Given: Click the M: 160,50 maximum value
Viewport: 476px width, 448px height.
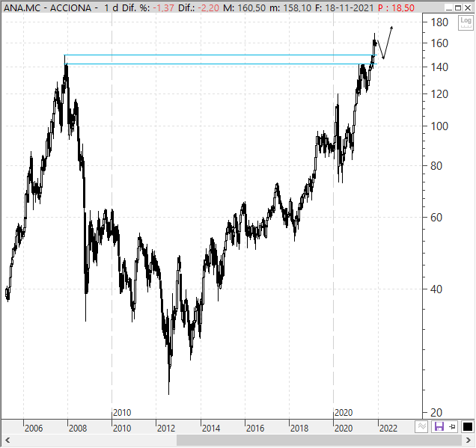Looking at the screenshot, I should (245, 8).
